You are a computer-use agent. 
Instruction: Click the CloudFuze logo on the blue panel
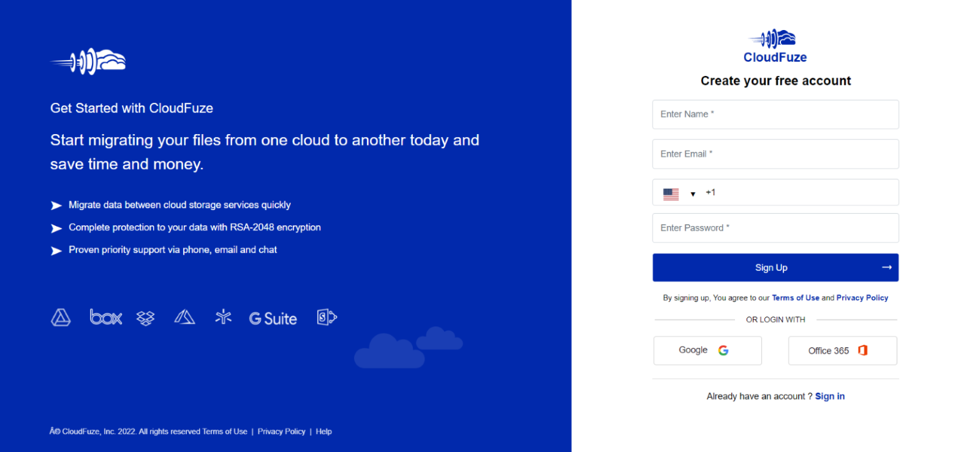(87, 61)
